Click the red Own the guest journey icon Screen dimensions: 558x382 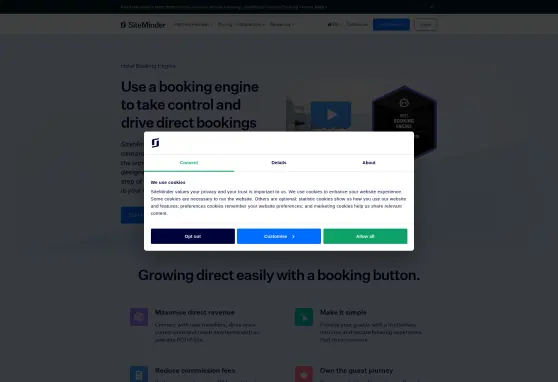(304, 374)
